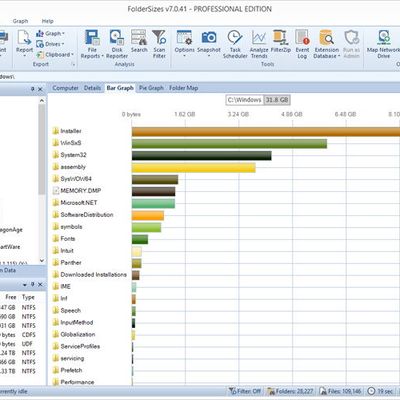Open the Extension Database dropdown

327,44
